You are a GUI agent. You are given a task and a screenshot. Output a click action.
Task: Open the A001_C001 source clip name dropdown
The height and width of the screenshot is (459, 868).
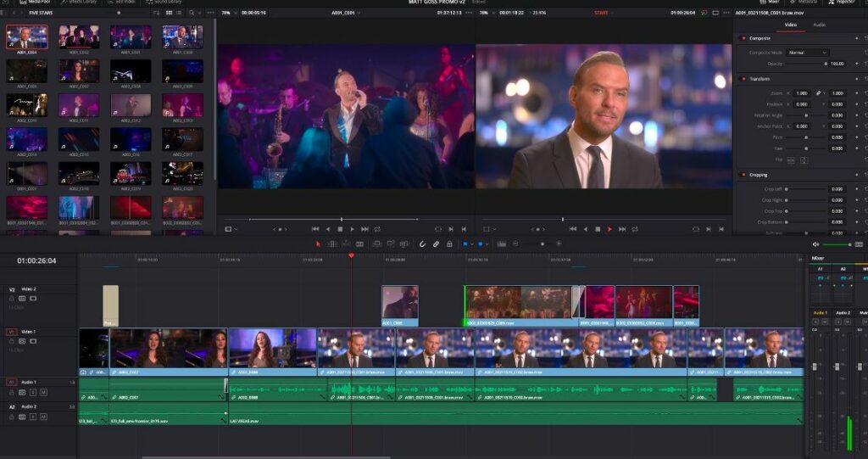[x=346, y=13]
